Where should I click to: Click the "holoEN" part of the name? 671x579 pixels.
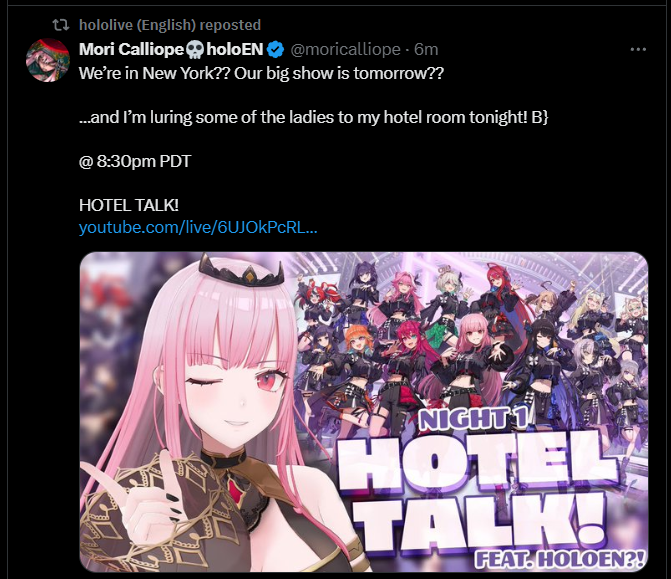[235, 50]
